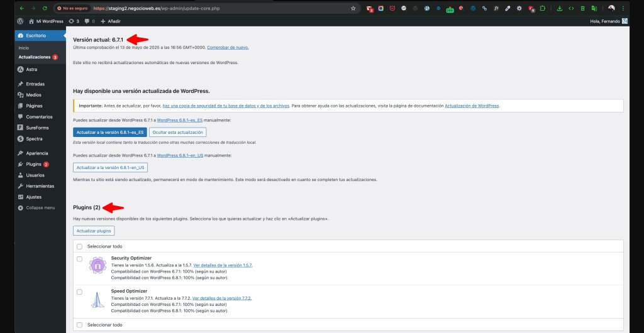644x333 pixels.
Task: Open the database backup instructions link
Action: [226, 106]
